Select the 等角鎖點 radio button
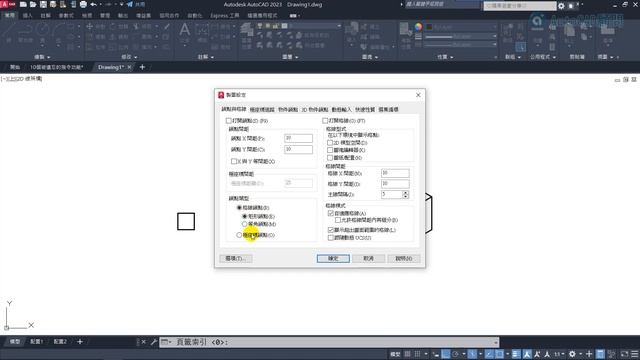The image size is (640, 360). click(244, 224)
